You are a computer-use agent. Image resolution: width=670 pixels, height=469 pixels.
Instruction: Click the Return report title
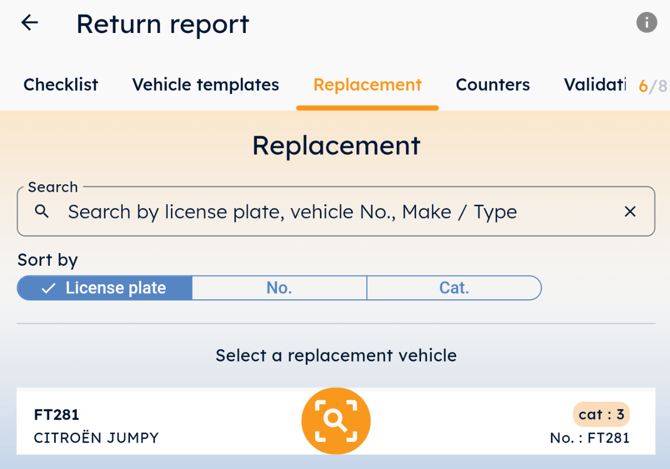tap(162, 24)
